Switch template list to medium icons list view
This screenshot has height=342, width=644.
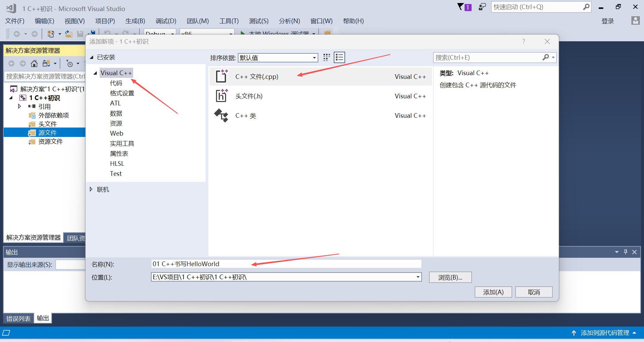pos(339,57)
